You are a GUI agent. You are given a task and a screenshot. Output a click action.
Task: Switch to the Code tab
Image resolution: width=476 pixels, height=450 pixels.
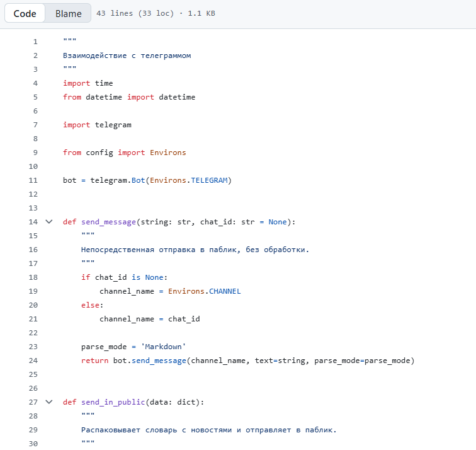[x=25, y=13]
